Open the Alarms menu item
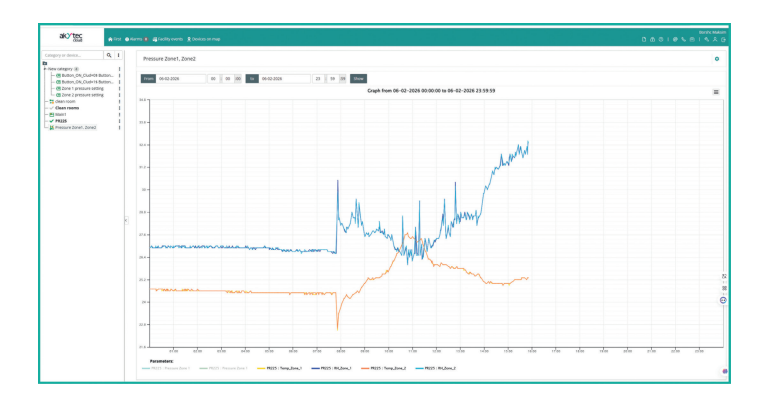This screenshot has width=759, height=411. coord(137,39)
